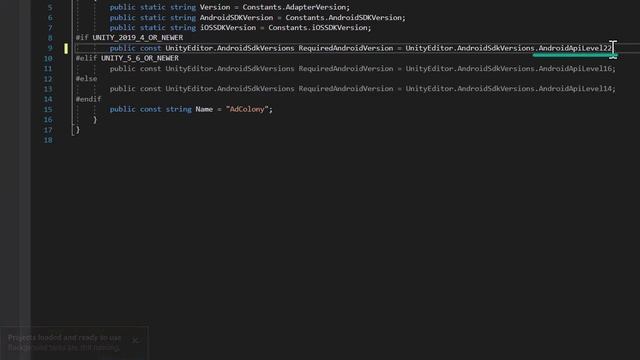
Task: Click the UNITY_2019_4_OR_NEWER symbol
Action: (138, 38)
